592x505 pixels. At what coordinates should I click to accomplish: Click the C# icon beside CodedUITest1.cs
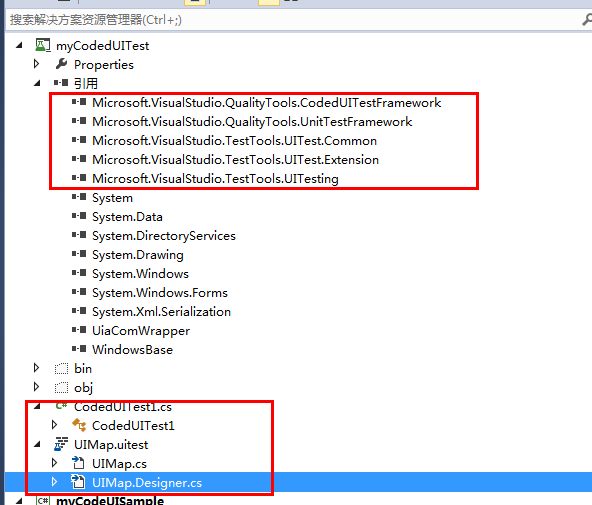tap(61, 406)
